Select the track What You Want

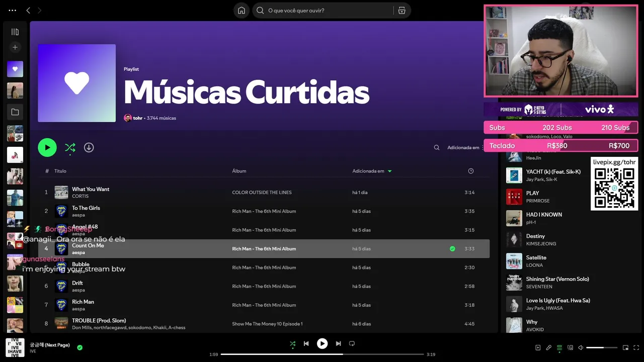tap(91, 189)
